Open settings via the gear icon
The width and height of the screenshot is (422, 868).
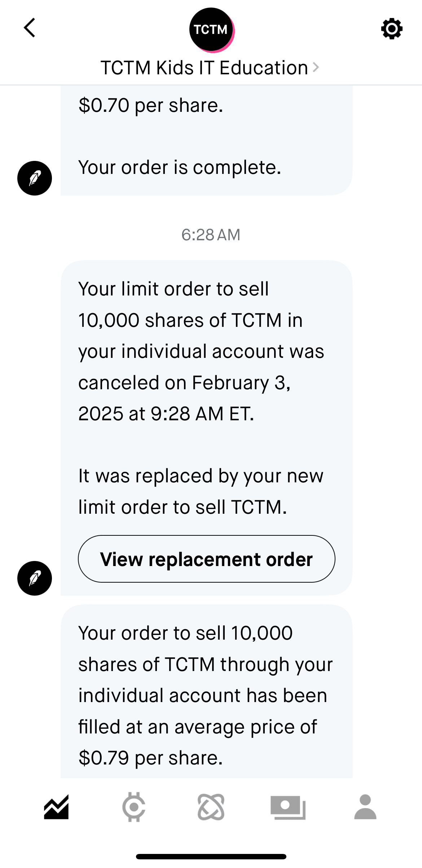point(392,29)
